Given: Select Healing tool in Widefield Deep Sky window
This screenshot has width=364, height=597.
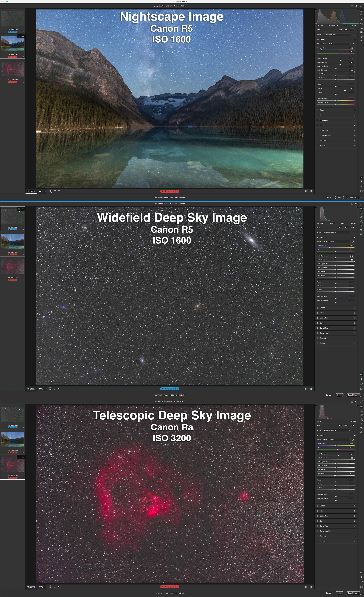Looking at the screenshot, I should (x=361, y=217).
